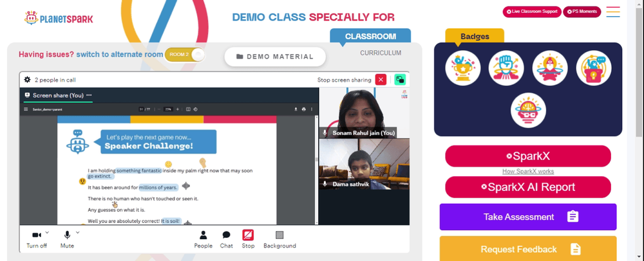Click the PDF page number field
This screenshot has height=261, width=644.
pyautogui.click(x=141, y=109)
